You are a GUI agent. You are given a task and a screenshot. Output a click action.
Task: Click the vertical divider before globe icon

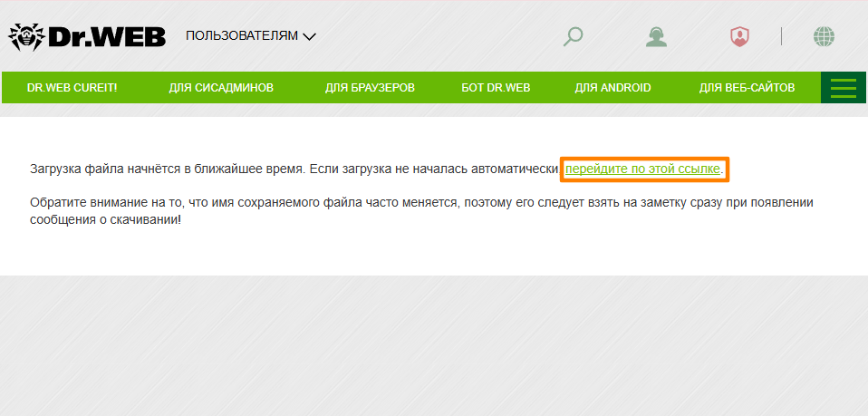(781, 36)
